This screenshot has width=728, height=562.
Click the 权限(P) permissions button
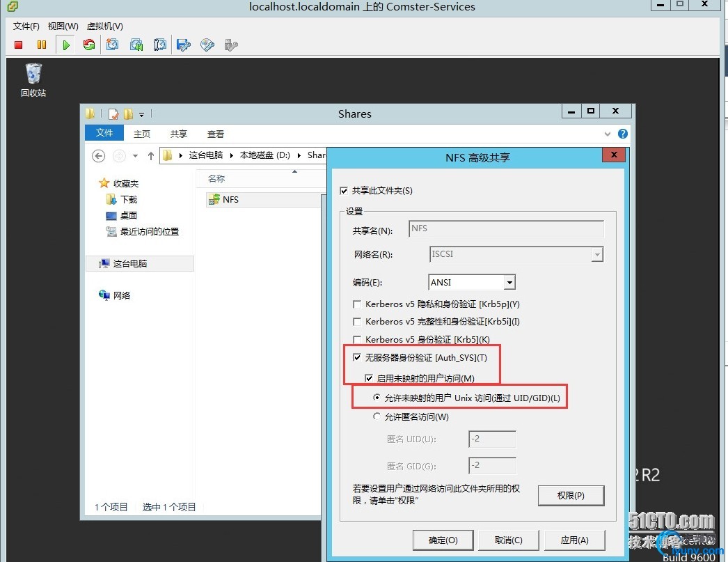pyautogui.click(x=571, y=496)
